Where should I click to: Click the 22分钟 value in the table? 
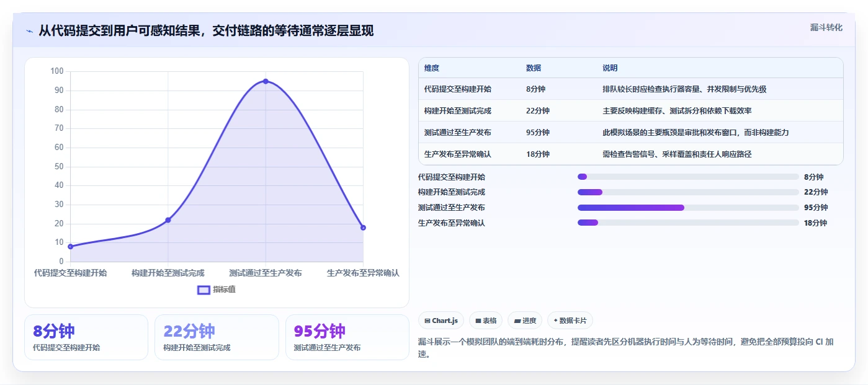point(538,111)
